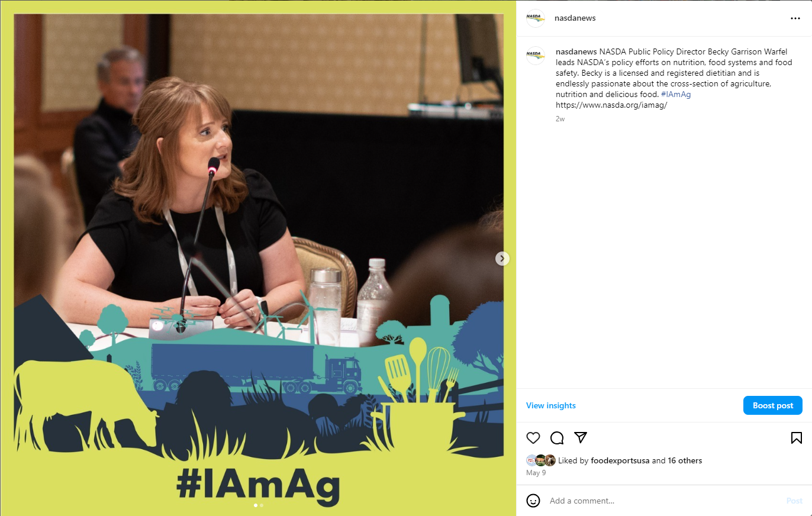Click the Post comment button

point(794,501)
